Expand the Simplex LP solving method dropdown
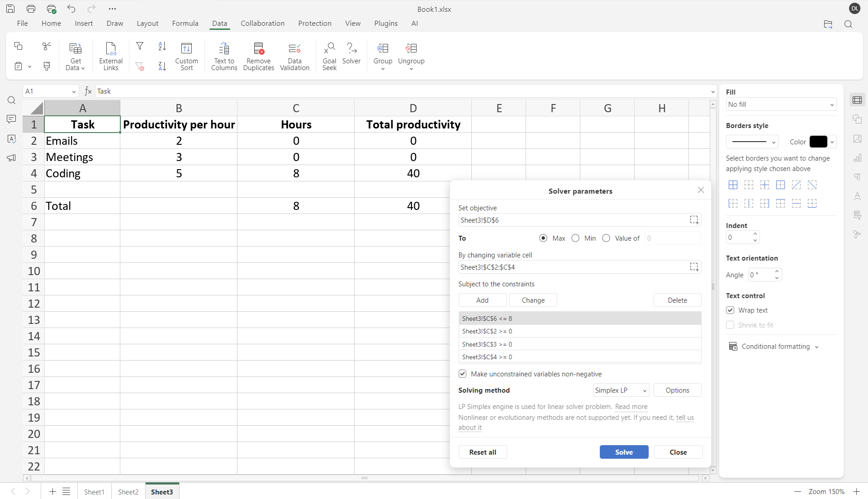The height and width of the screenshot is (499, 868). pos(621,390)
